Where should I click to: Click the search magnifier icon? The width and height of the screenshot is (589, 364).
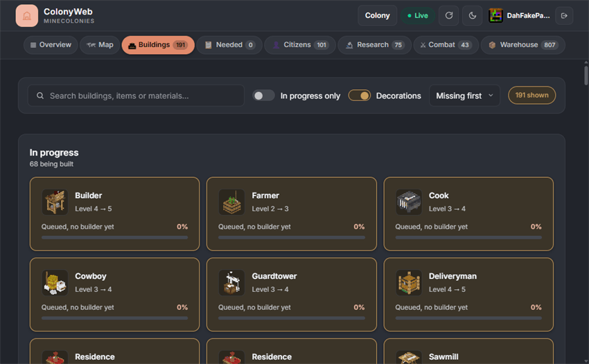coord(39,95)
